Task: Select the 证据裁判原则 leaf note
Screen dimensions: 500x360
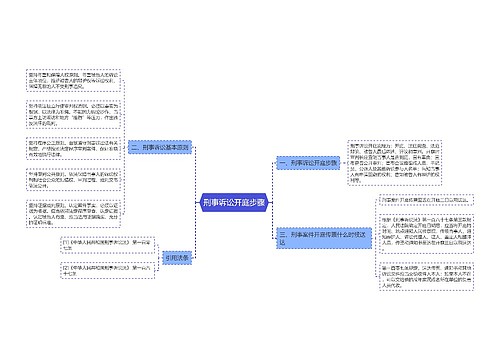Action: click(73, 214)
